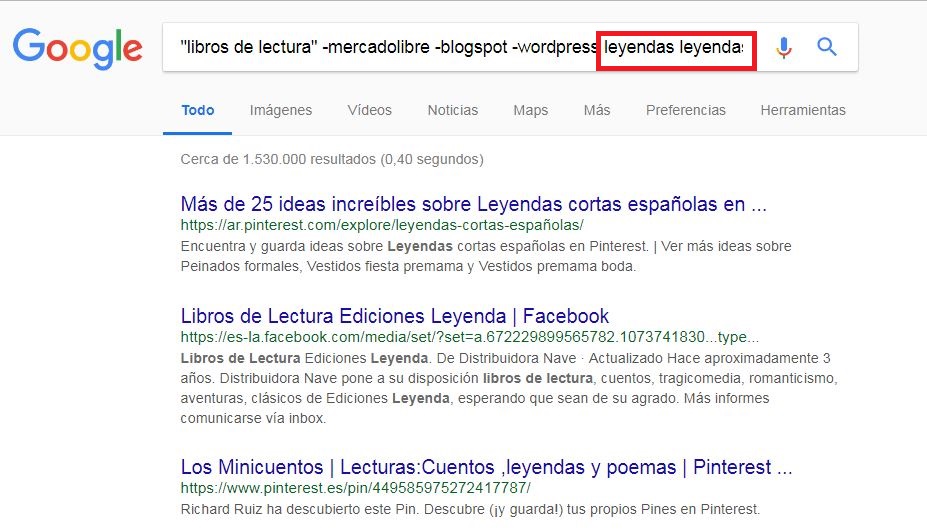Click the red-outlined leyendas text in search box
927x530 pixels.
(x=675, y=47)
